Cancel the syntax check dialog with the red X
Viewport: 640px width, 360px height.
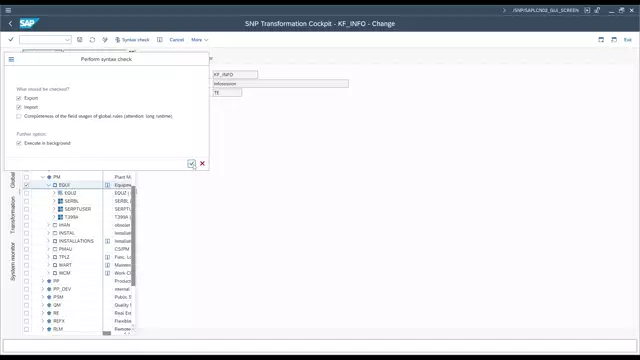point(202,163)
